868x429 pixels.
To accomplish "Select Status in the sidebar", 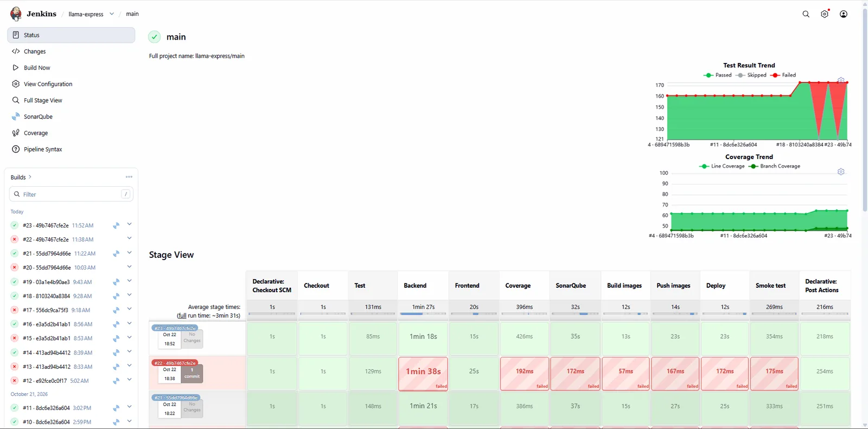I will [x=71, y=35].
